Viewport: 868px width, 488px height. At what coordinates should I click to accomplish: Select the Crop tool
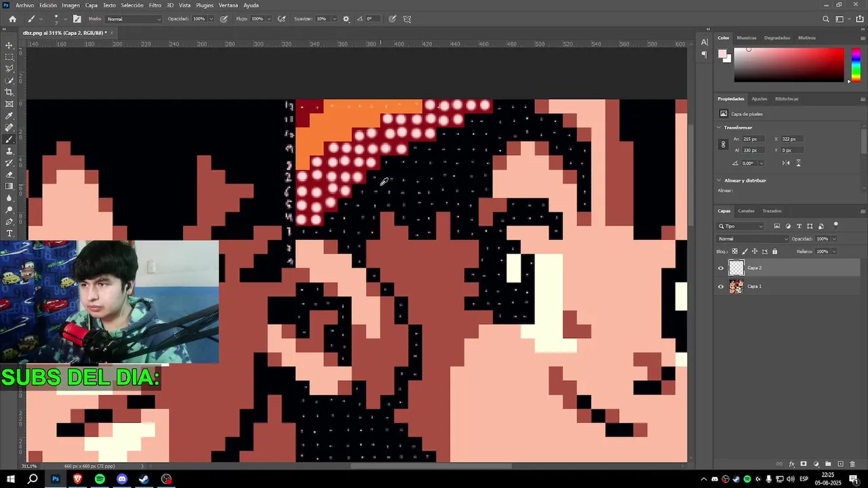point(9,92)
